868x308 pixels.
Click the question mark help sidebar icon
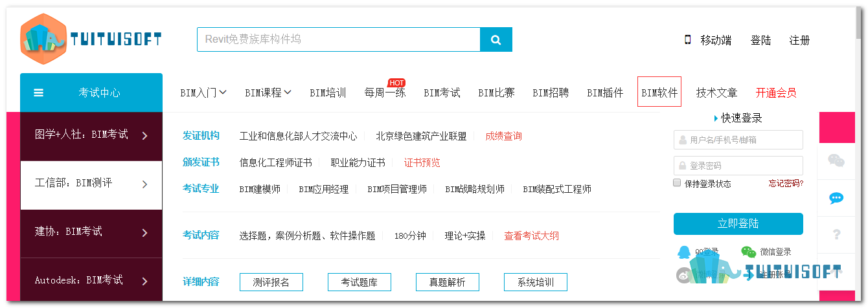coord(836,234)
